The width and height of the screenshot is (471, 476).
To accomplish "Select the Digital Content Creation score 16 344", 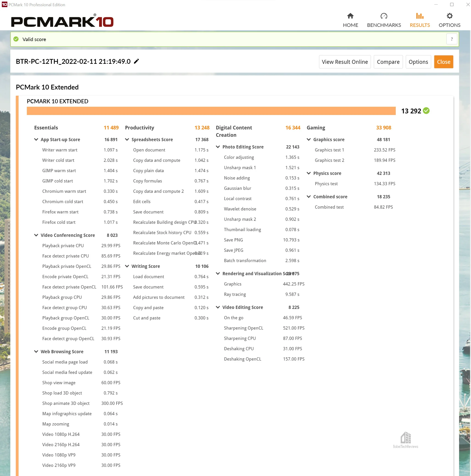I will pos(293,128).
